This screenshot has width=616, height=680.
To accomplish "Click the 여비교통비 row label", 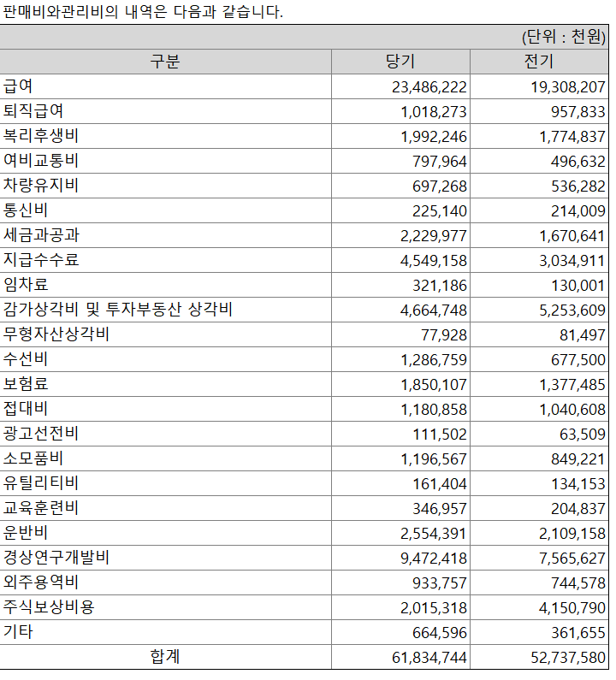I will point(41,160).
